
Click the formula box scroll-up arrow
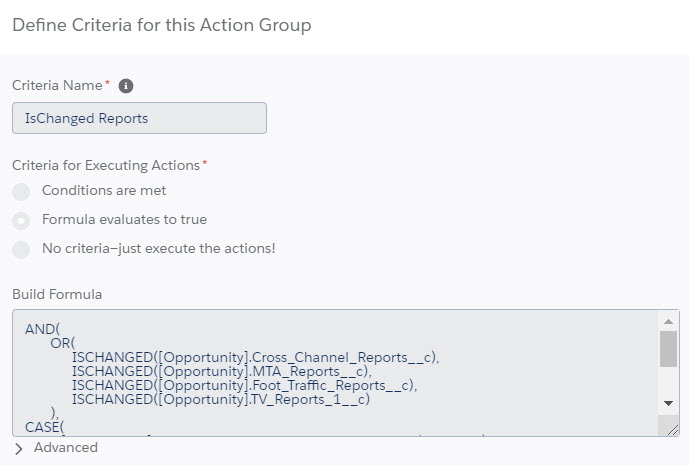tap(668, 321)
